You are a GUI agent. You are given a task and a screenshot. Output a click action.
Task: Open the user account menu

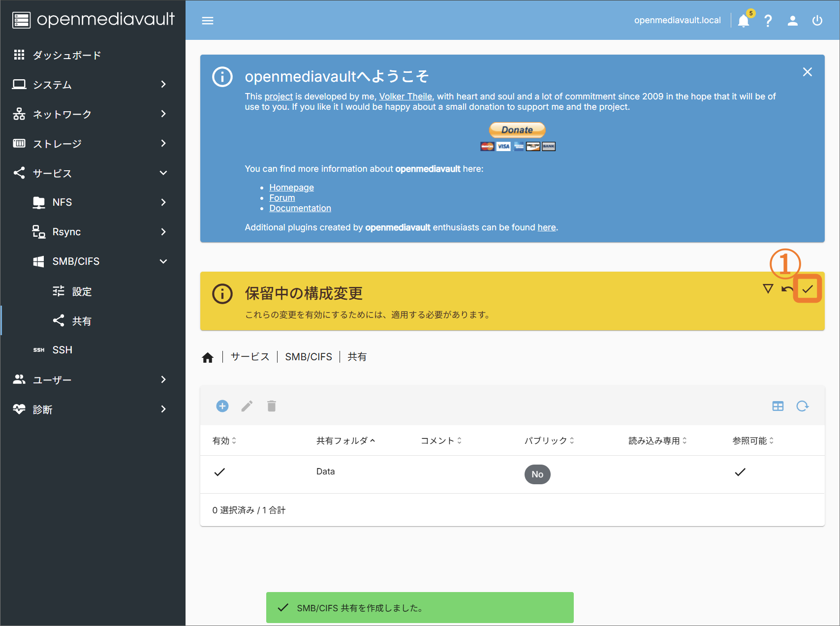tap(792, 21)
